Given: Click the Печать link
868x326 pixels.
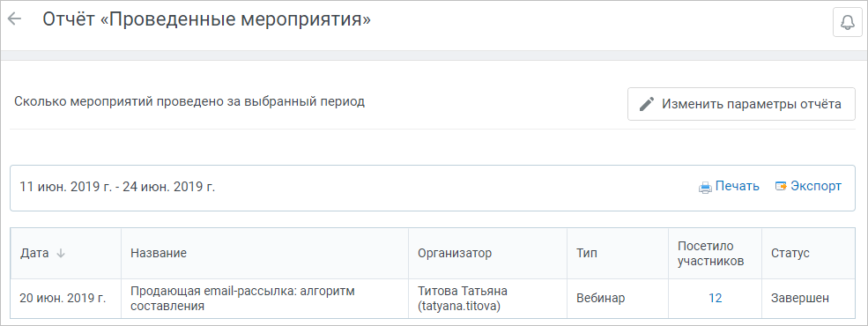Looking at the screenshot, I should [x=737, y=186].
